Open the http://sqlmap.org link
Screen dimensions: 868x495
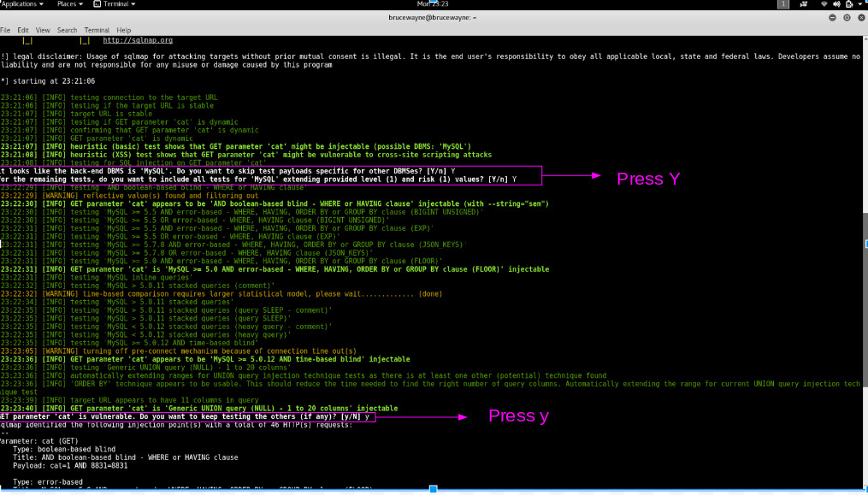click(x=138, y=40)
